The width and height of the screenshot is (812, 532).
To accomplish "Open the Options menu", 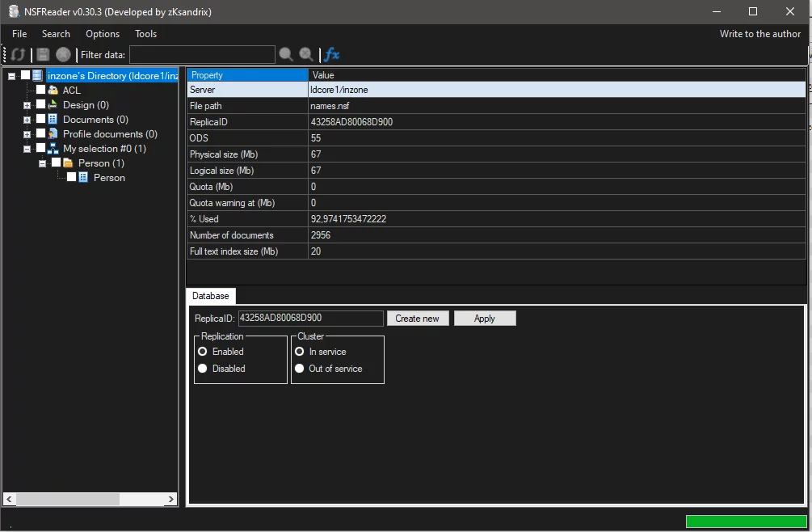I will pyautogui.click(x=103, y=34).
